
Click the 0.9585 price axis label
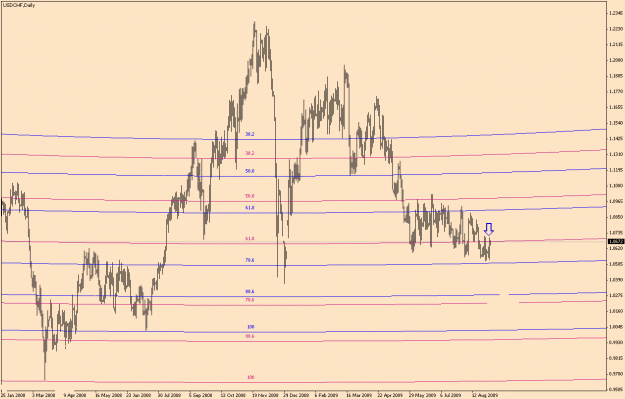click(616, 389)
